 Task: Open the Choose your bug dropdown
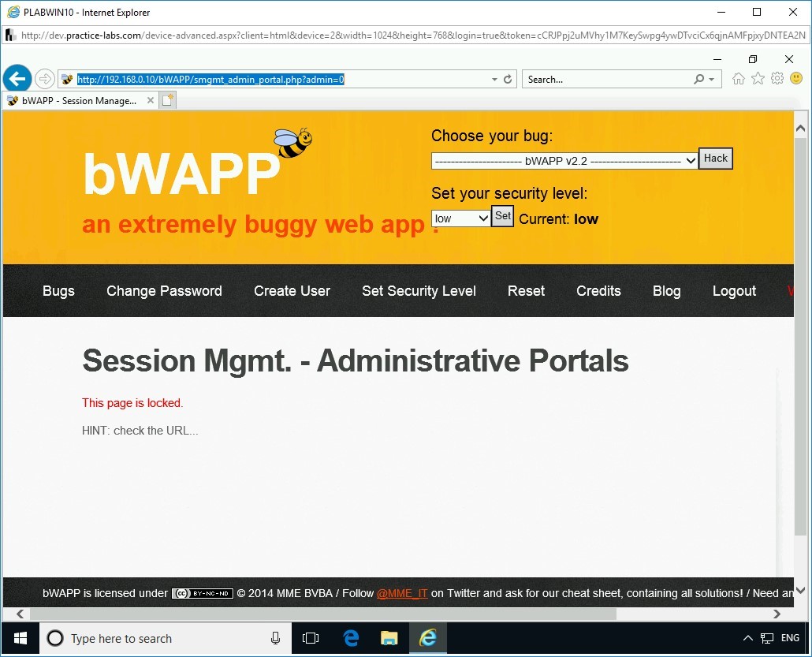(564, 161)
